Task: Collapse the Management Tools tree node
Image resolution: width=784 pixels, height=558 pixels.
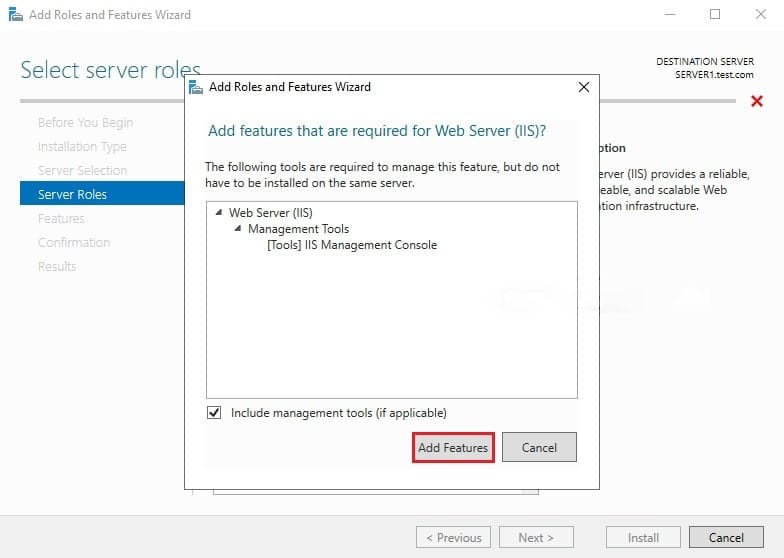Action: (238, 228)
